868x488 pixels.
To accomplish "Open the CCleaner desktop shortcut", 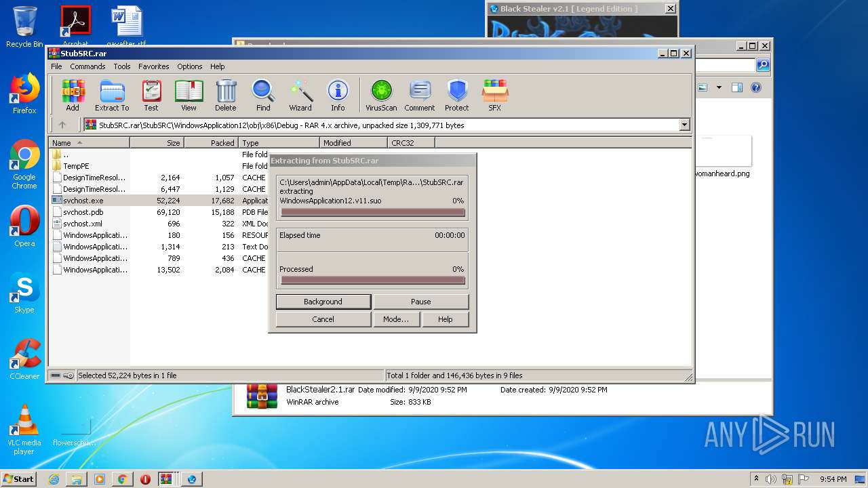I will [24, 359].
